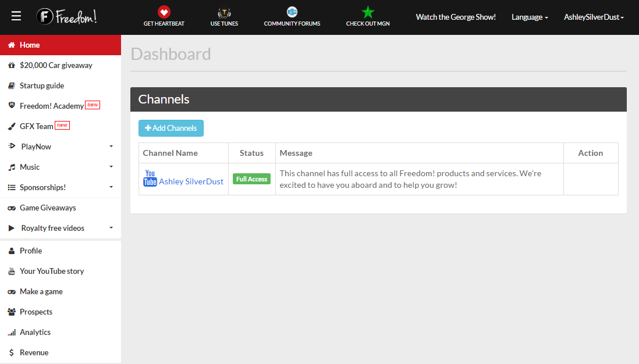Open the Ashley SilverDust channel link
Image resolution: width=639 pixels, height=364 pixels.
191,181
